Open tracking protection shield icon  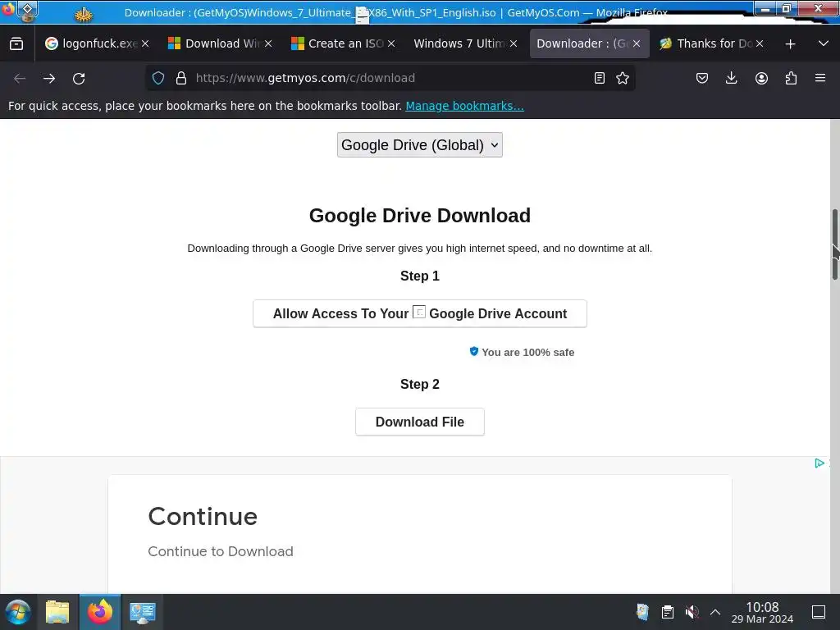[x=158, y=78]
